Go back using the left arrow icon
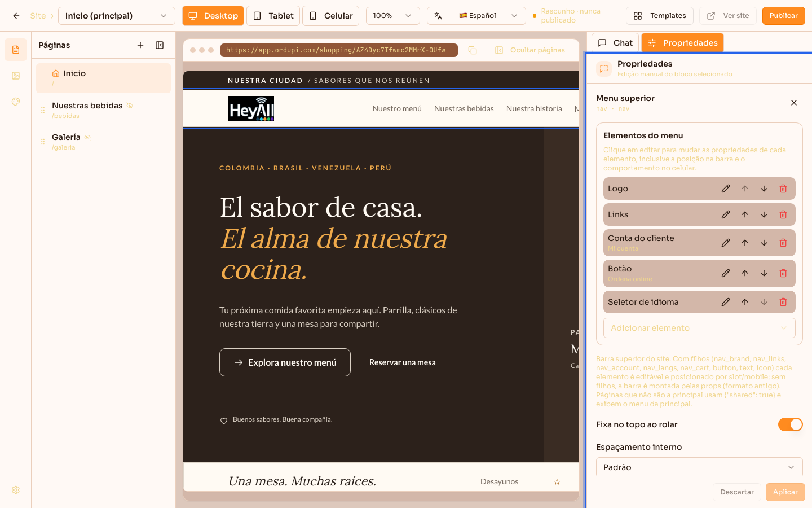This screenshot has width=812, height=508. click(16, 16)
